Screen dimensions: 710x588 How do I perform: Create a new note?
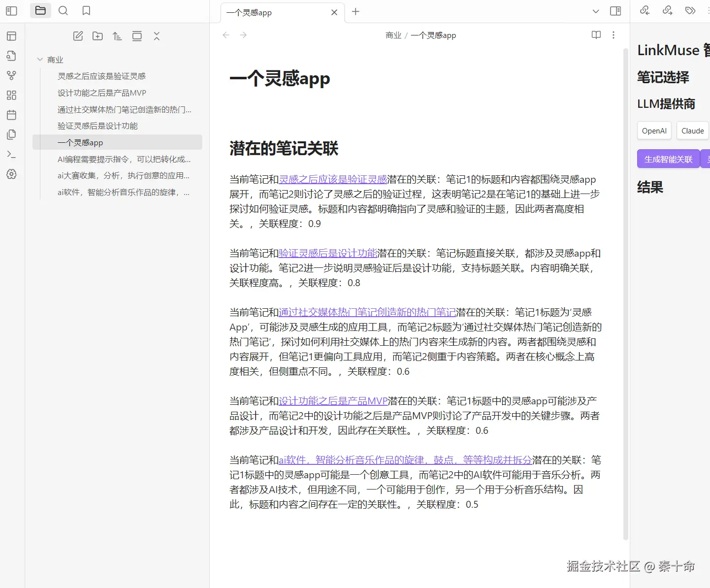[78, 36]
